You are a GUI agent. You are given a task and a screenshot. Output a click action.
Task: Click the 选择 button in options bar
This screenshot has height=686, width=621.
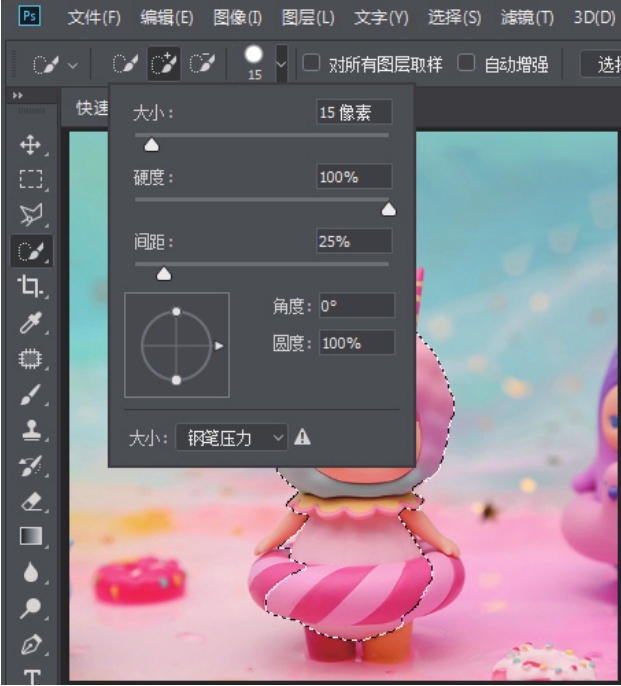pos(601,64)
